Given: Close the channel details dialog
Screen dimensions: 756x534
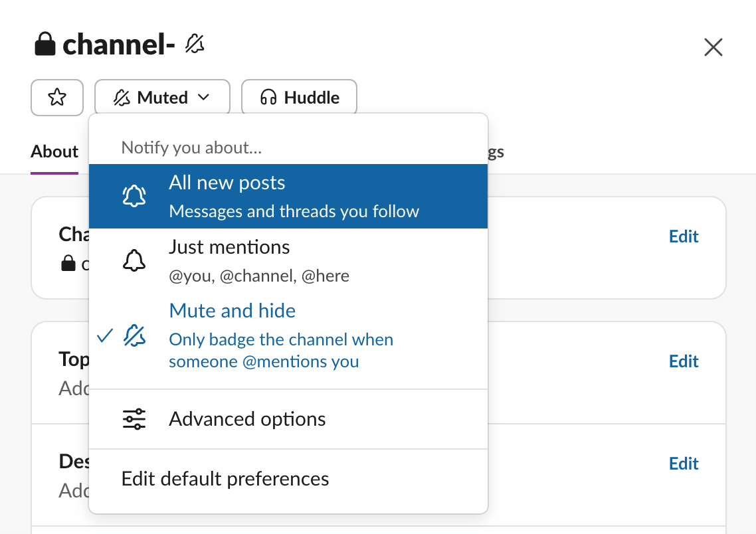Looking at the screenshot, I should [713, 47].
